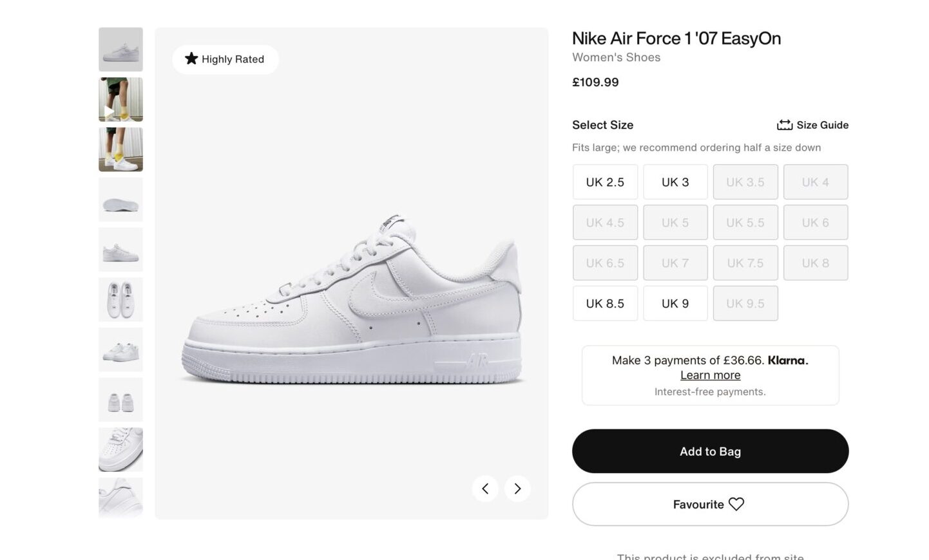Click the Add to Bag button
Screen dimensions: 929x560
pyautogui.click(x=710, y=451)
